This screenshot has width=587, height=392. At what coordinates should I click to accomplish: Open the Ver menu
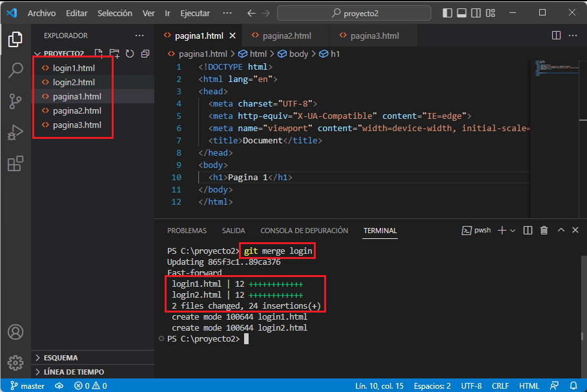[149, 13]
